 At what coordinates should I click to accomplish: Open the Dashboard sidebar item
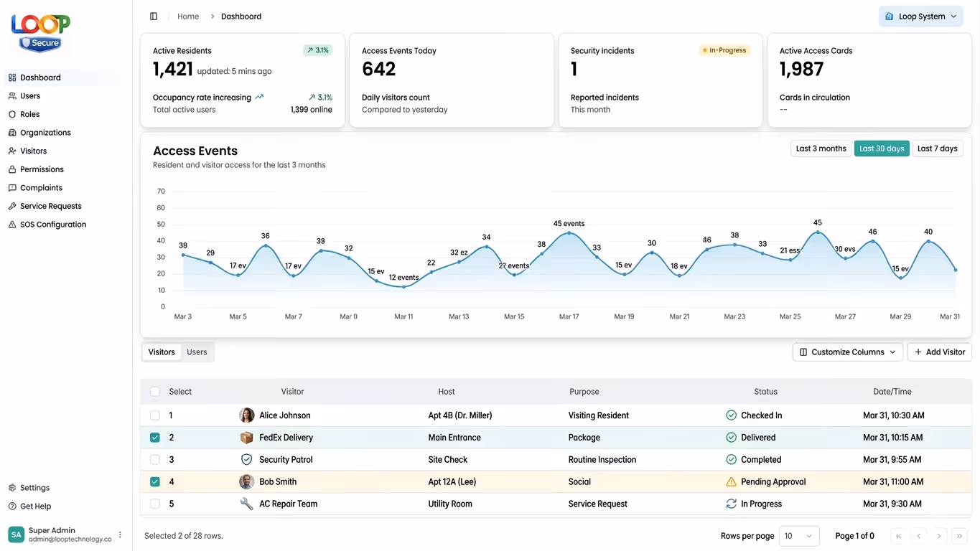[x=40, y=77]
